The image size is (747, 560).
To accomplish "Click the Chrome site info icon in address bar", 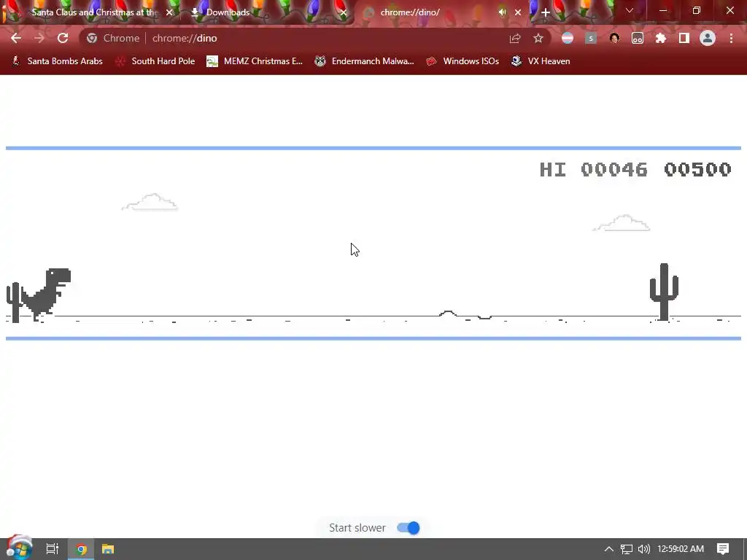I will [92, 38].
